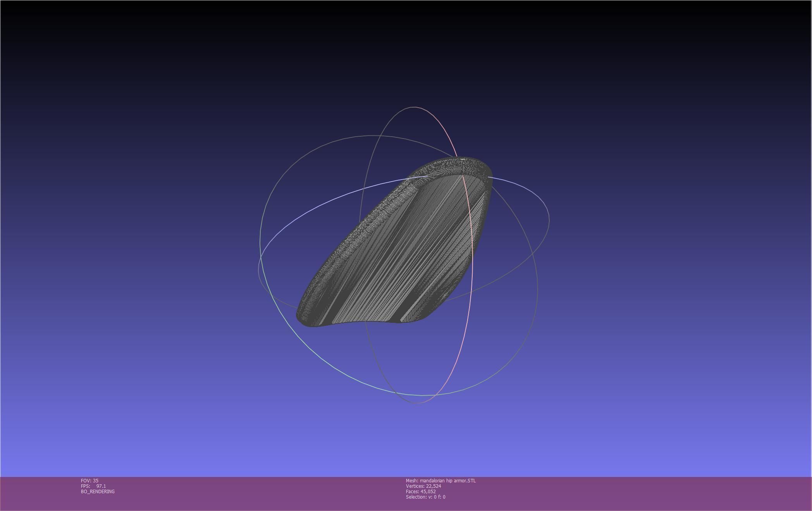Click the Selection: v: 0 f: 0 line
This screenshot has height=511, width=812.
point(426,497)
